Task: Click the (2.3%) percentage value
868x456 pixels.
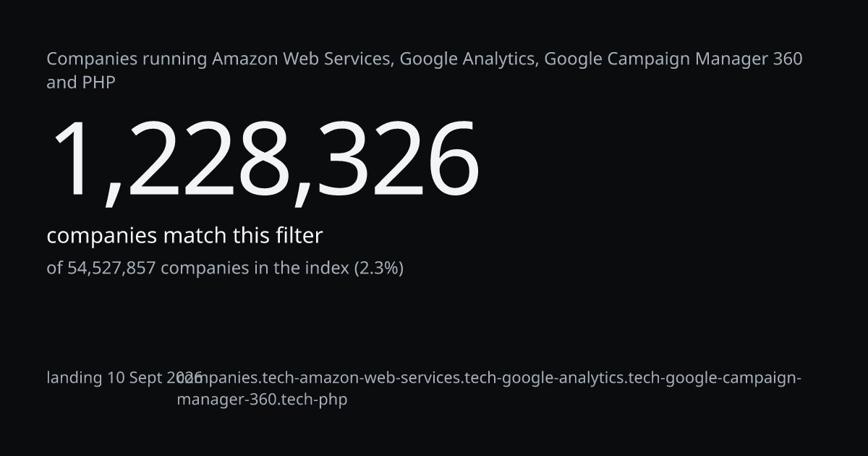Action: 378,269
